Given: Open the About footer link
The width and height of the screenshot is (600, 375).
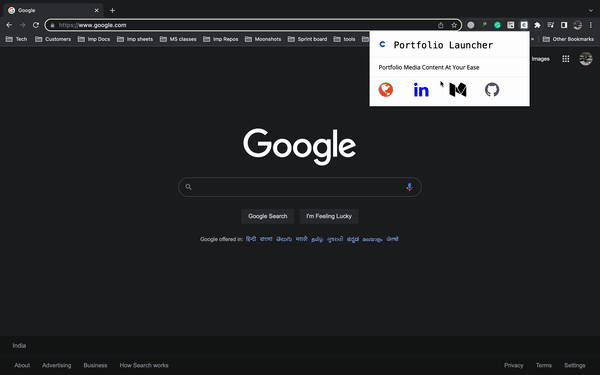Looking at the screenshot, I should (22, 365).
